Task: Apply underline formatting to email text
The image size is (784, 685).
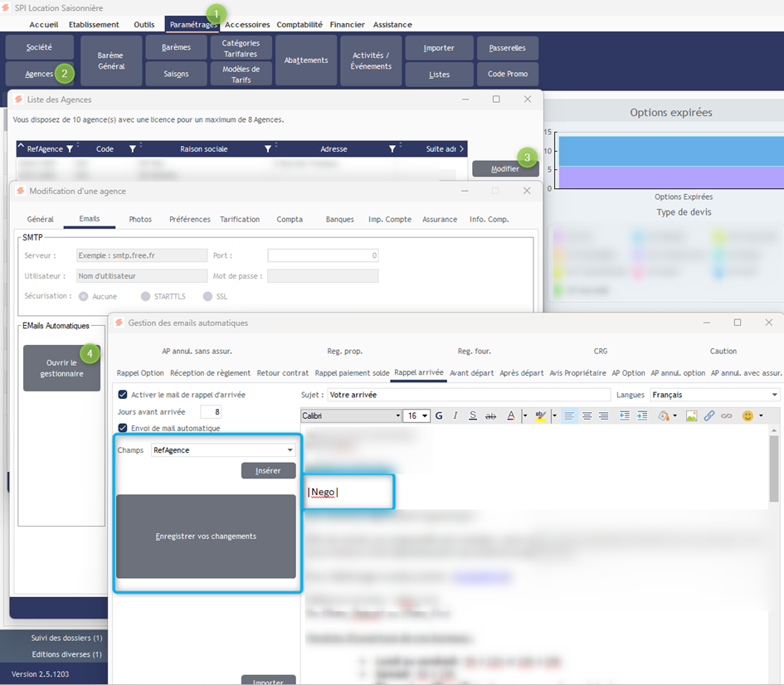Action: coord(472,415)
